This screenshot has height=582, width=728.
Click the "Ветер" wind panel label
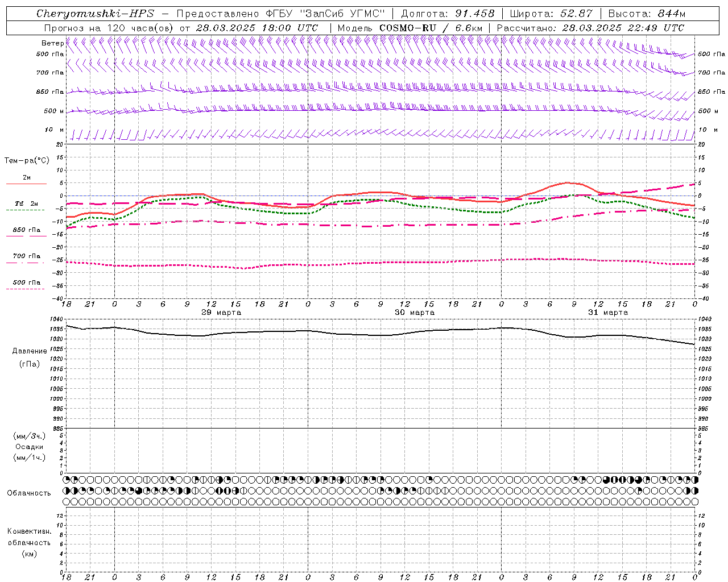52,43
